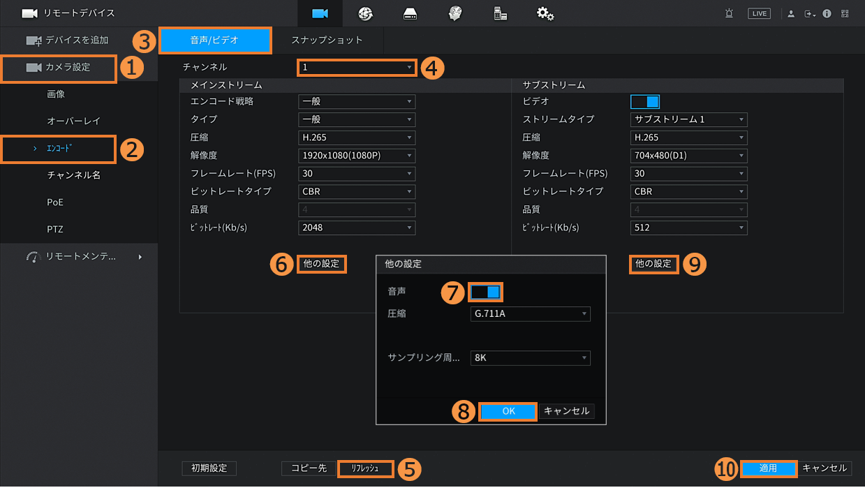Click the alarm bell icon
Viewport: 865px width, 504px height.
(x=729, y=13)
